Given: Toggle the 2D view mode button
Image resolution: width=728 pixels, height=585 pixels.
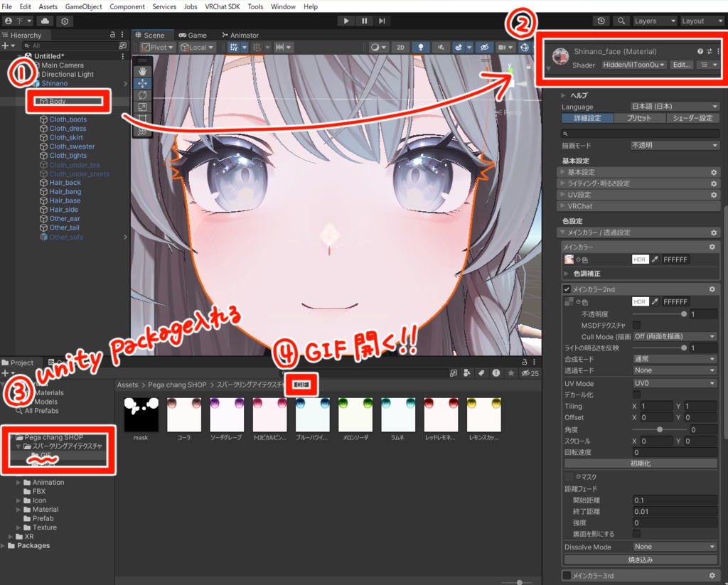Looking at the screenshot, I should [400, 48].
